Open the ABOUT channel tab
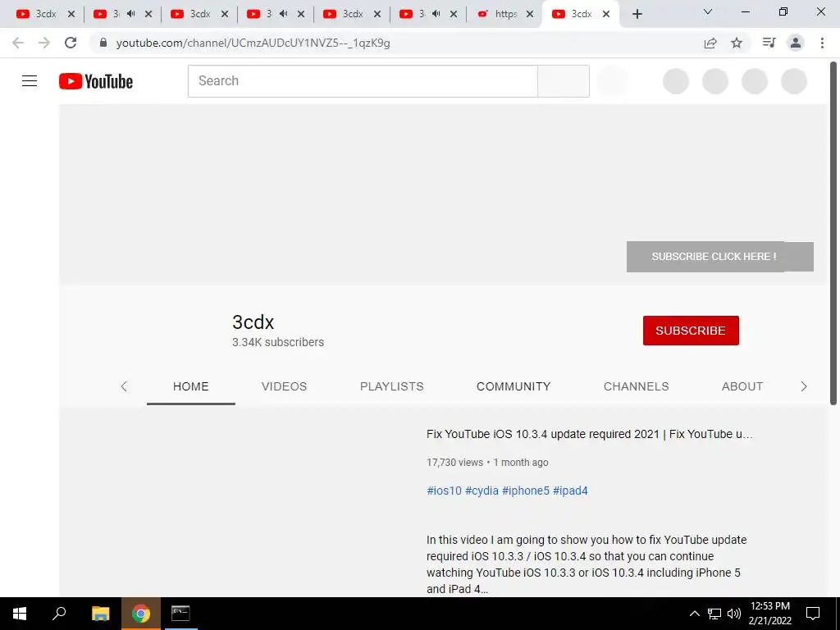The width and height of the screenshot is (840, 630). (742, 386)
